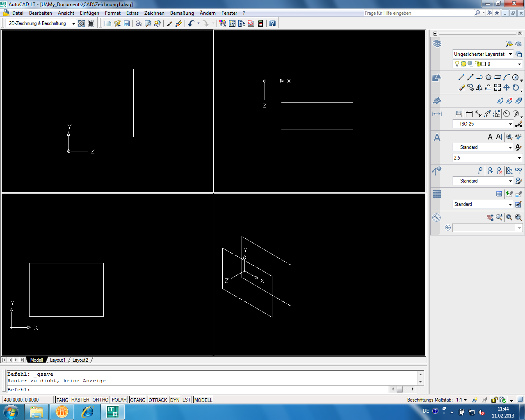Image resolution: width=525 pixels, height=420 pixels.
Task: Open annotation scale 1:1 dropdown
Action: [x=461, y=400]
